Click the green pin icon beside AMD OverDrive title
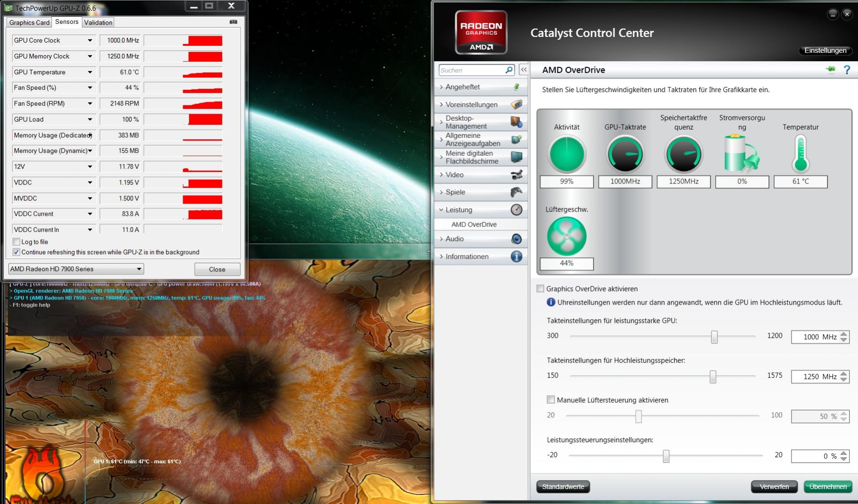 tap(831, 70)
